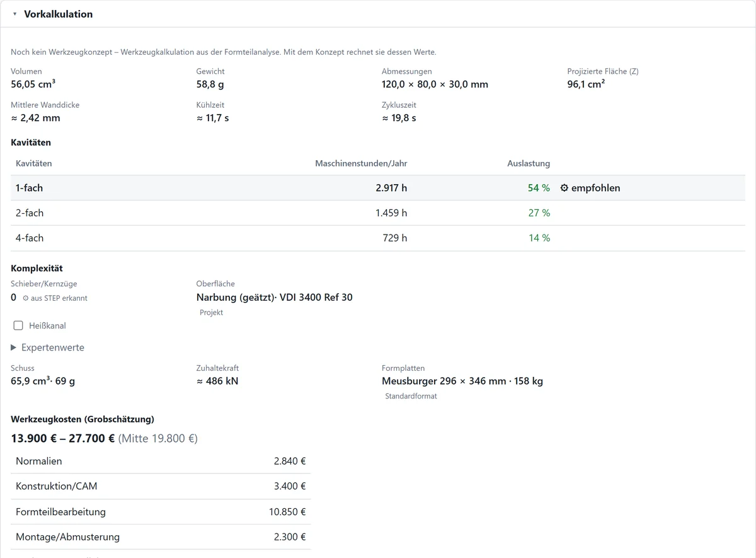The width and height of the screenshot is (756, 558).
Task: Click the 54 % utilization value
Action: click(x=539, y=188)
